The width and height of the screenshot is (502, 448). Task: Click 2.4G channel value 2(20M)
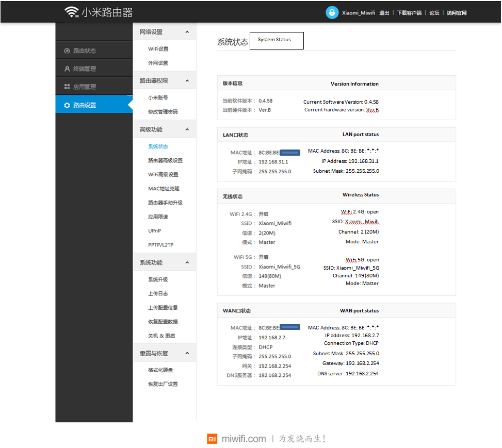tap(267, 233)
